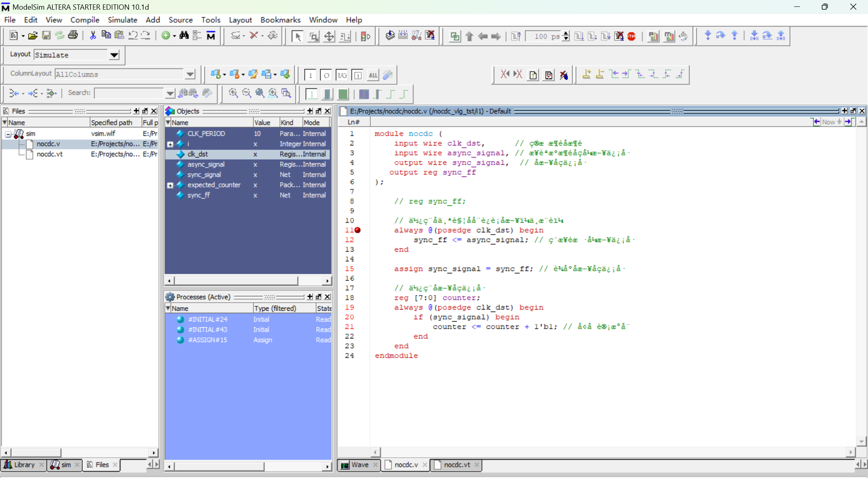This screenshot has width=868, height=478.
Task: Click the print icon in toolbar
Action: click(x=73, y=36)
